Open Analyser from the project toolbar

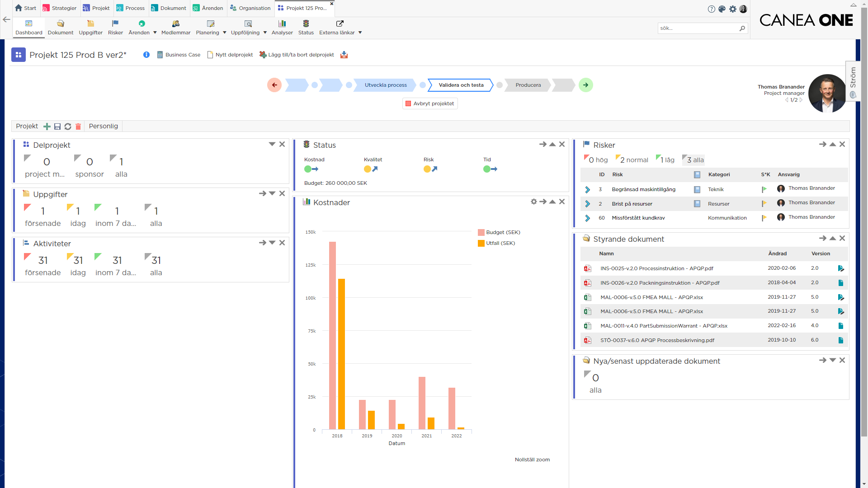[282, 27]
